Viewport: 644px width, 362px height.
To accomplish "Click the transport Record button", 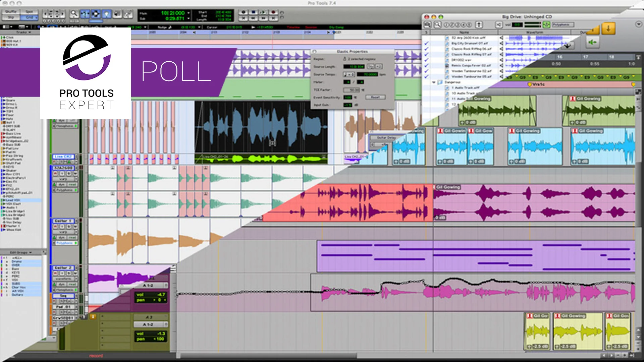I will [x=273, y=12].
